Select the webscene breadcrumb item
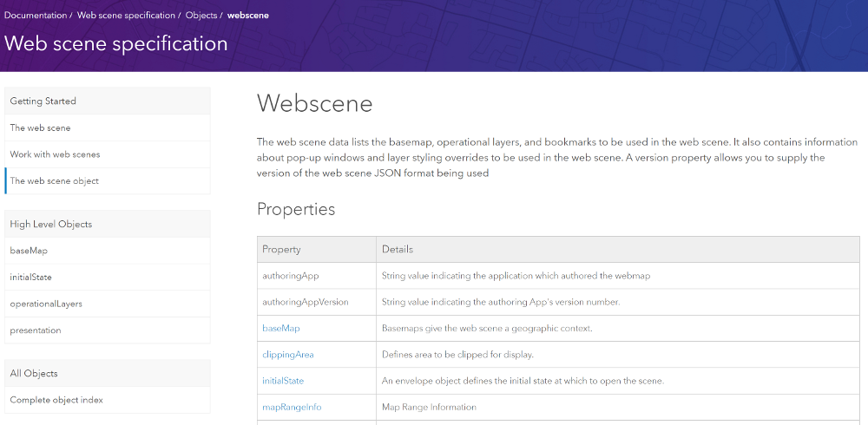 [248, 16]
